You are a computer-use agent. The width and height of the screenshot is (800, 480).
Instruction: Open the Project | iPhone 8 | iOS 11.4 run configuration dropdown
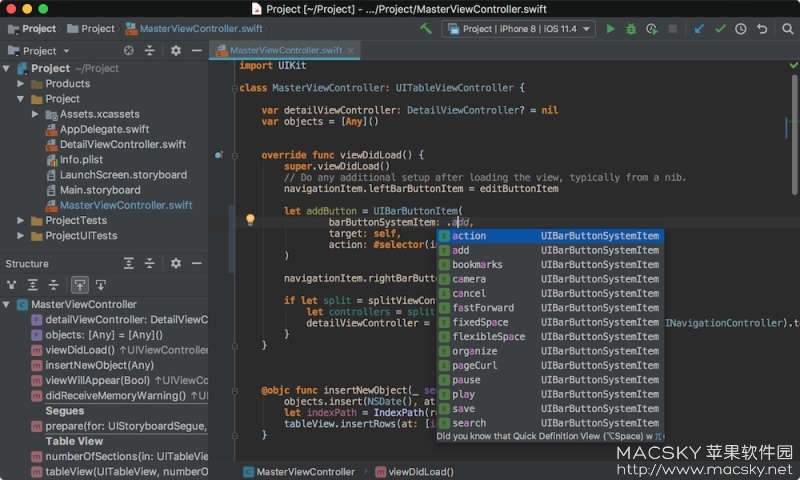[x=518, y=29]
